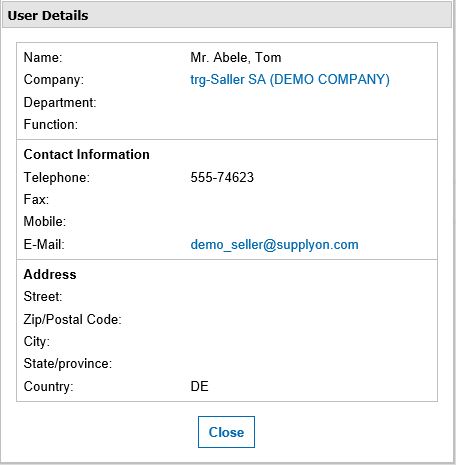Click the Department field label

[60, 102]
